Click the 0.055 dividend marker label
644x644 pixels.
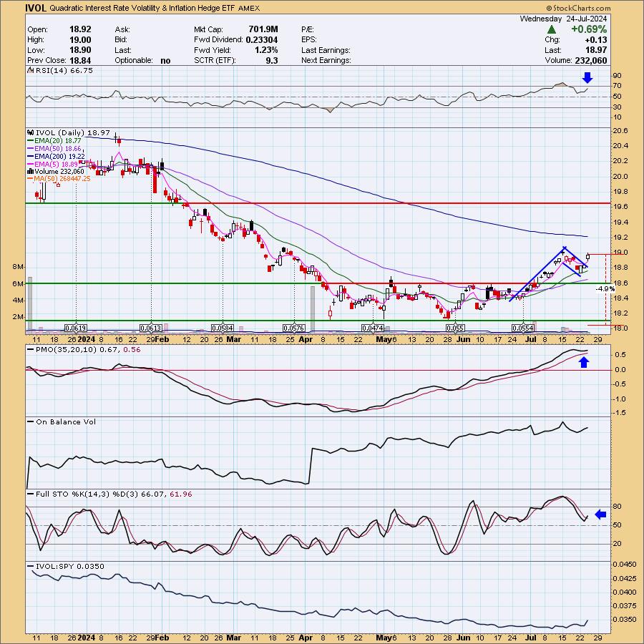click(455, 328)
